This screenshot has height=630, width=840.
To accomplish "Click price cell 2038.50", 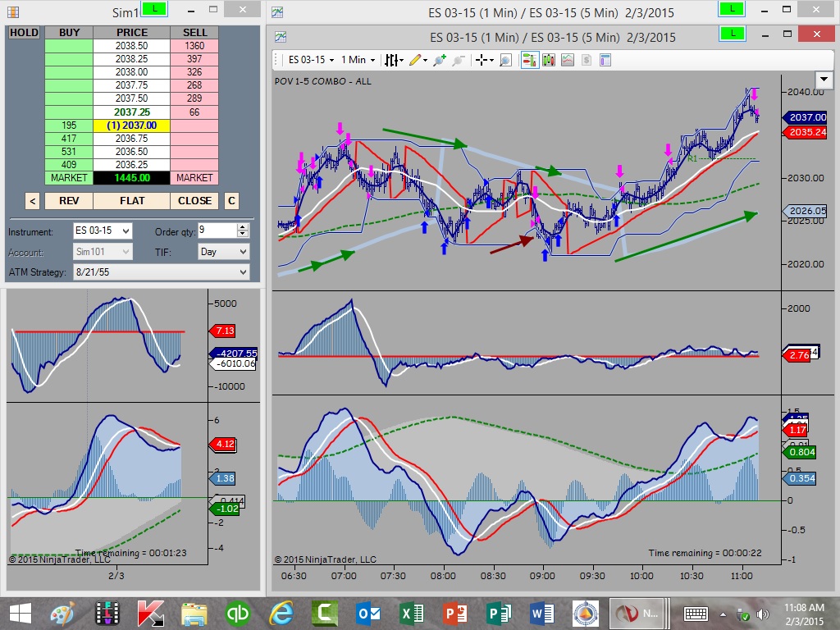I will pyautogui.click(x=132, y=46).
